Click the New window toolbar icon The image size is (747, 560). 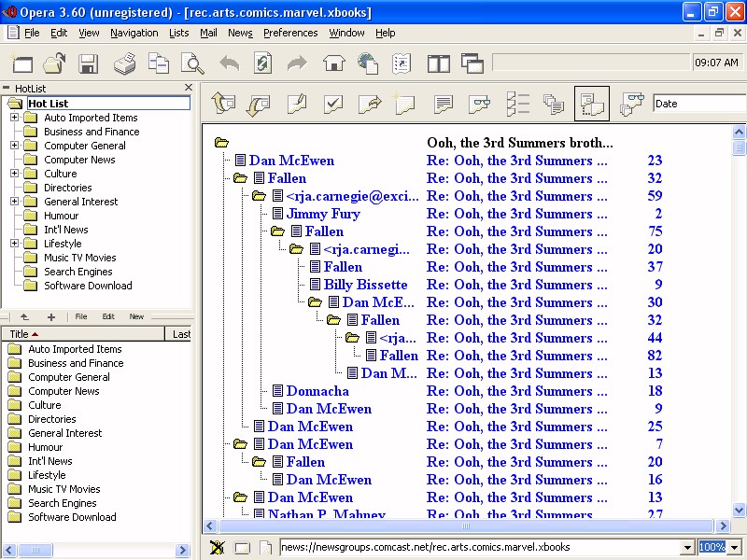[x=21, y=63]
